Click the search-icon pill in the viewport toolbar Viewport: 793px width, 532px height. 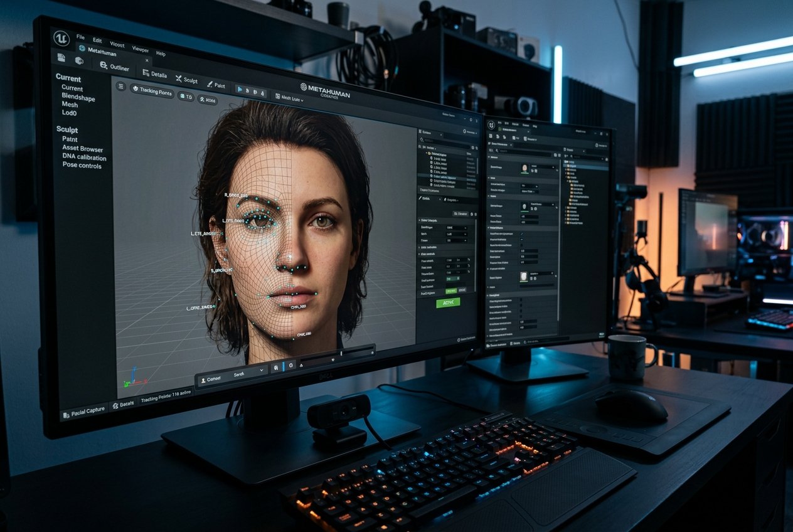(x=207, y=99)
